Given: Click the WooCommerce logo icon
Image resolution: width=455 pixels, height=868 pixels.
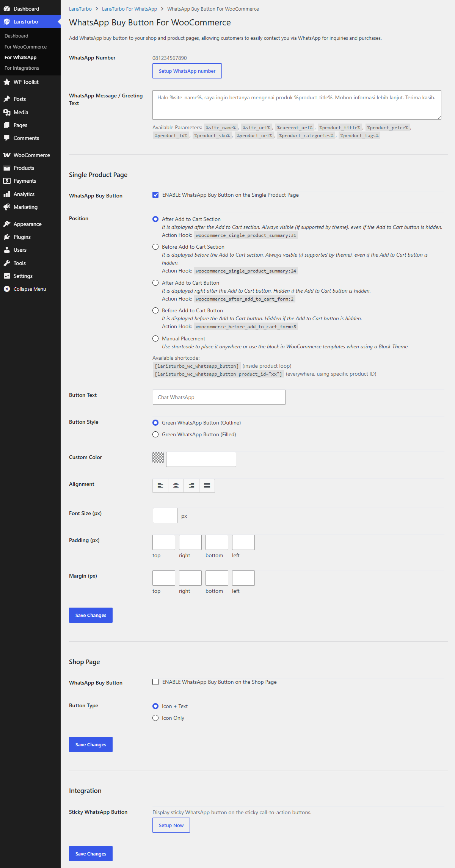Looking at the screenshot, I should coord(7,155).
